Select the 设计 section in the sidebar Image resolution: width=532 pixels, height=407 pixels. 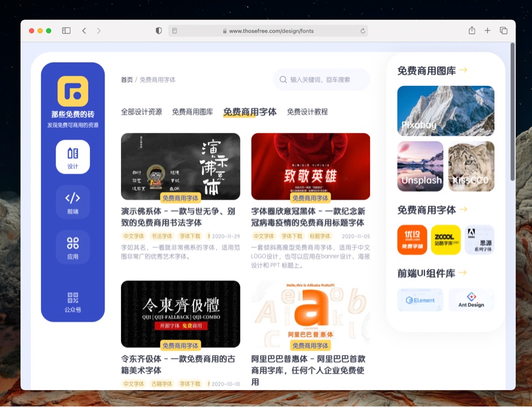(73, 157)
